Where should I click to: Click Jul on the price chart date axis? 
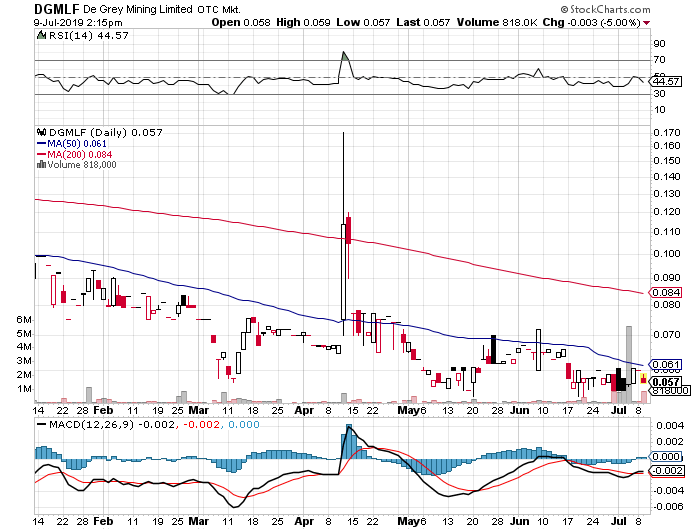point(619,410)
